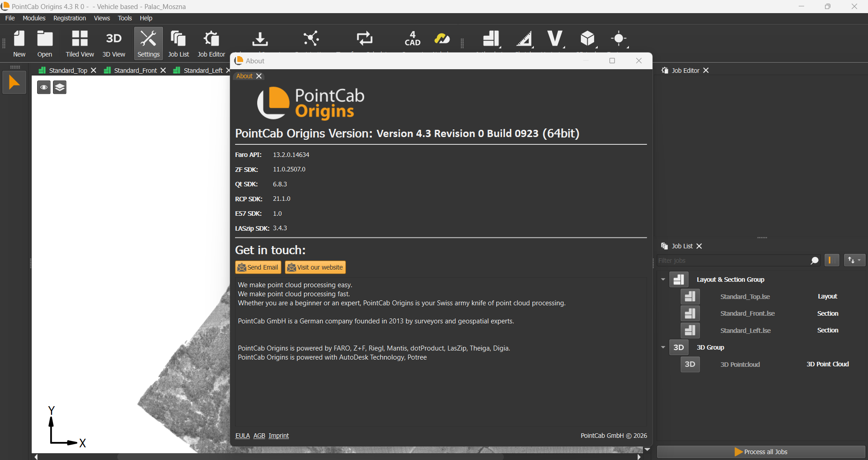Click the New project toolbar icon
This screenshot has height=460, width=868.
coord(19,43)
